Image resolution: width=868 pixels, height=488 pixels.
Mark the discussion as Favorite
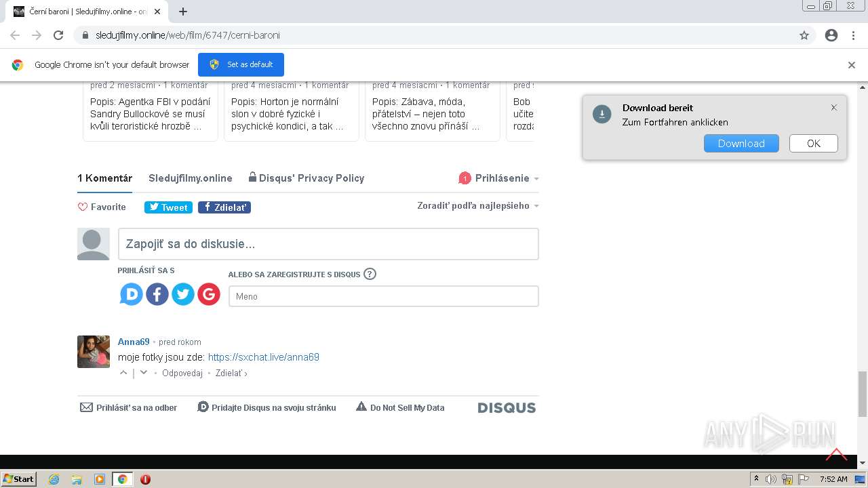[x=102, y=207]
